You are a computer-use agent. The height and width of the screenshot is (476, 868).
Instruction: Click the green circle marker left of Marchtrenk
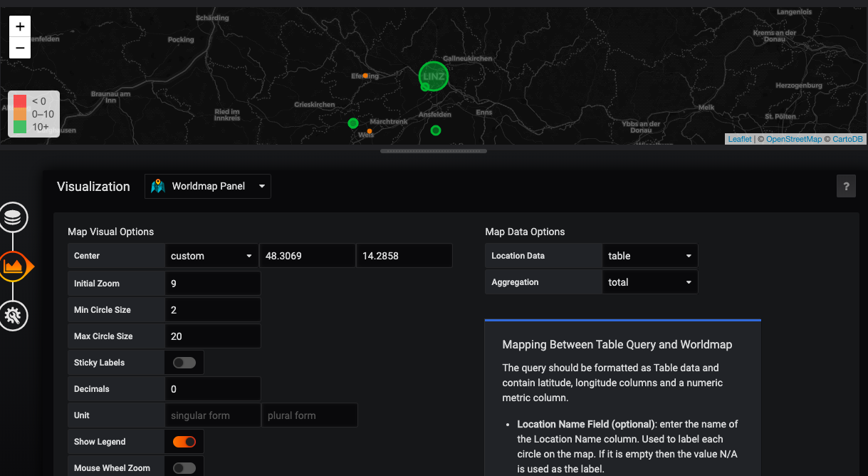coord(352,123)
